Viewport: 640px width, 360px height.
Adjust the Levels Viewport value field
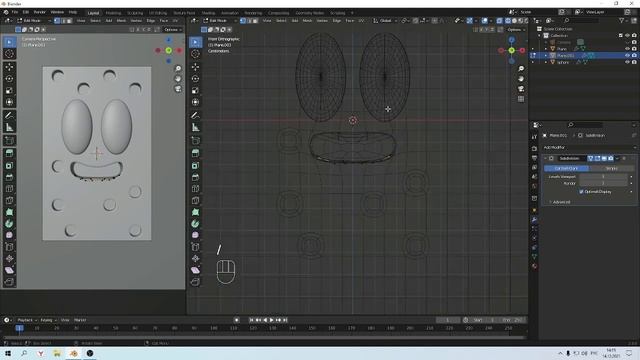click(603, 177)
